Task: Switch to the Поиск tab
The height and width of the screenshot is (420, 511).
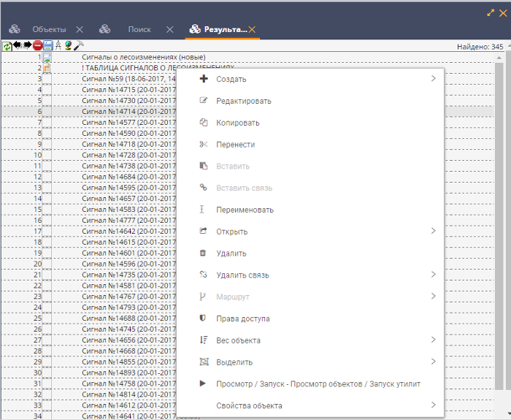Action: [x=139, y=29]
